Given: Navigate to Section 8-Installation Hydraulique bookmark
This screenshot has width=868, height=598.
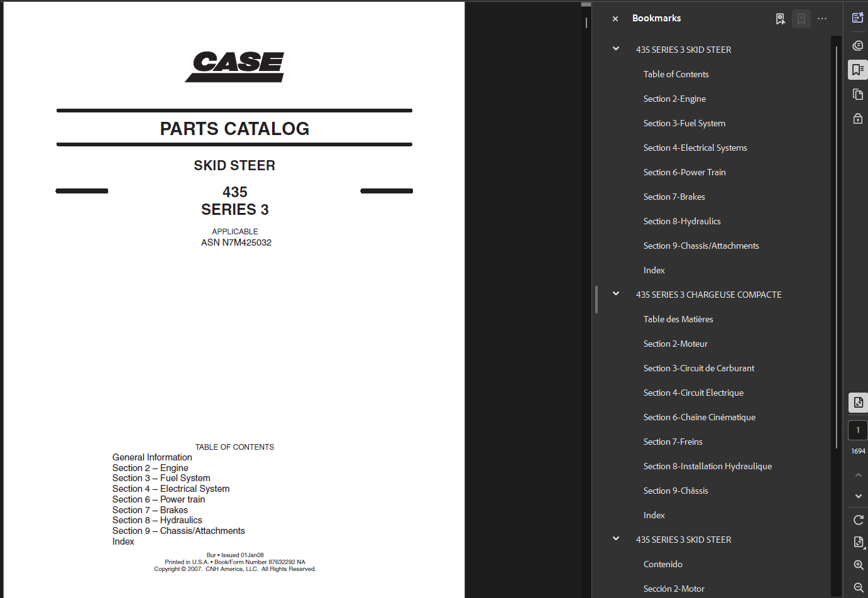Looking at the screenshot, I should click(707, 466).
